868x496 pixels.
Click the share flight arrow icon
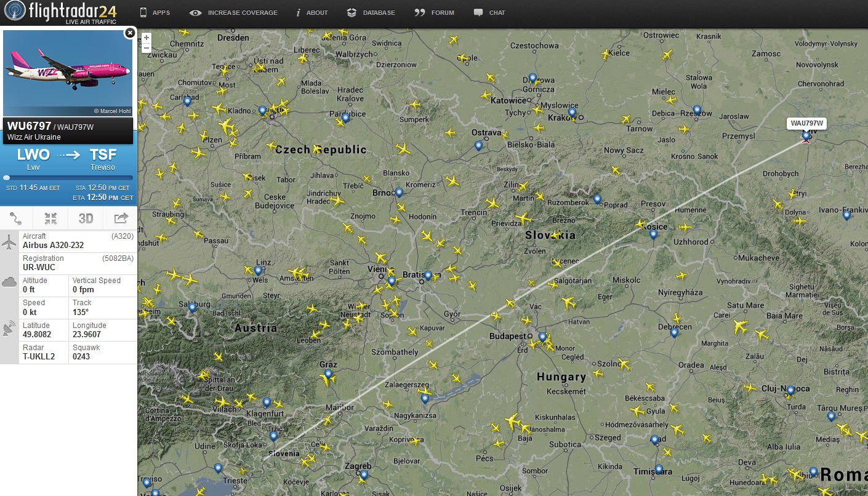pyautogui.click(x=121, y=218)
